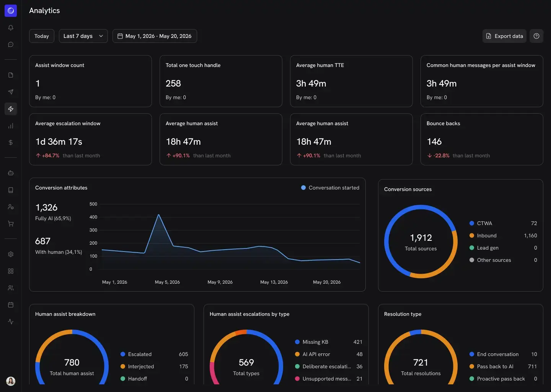Open the settings gear sidebar icon
The width and height of the screenshot is (551, 392).
(x=11, y=254)
